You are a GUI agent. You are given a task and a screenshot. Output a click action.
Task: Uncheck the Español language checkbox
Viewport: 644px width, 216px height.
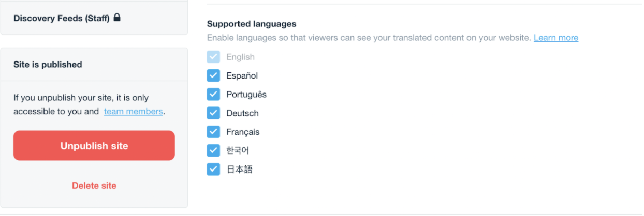[x=213, y=76]
